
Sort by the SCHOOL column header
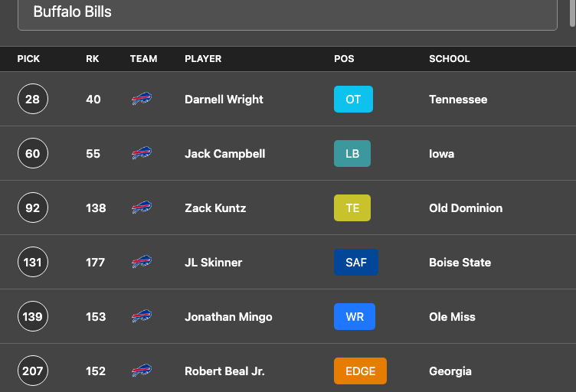450,59
